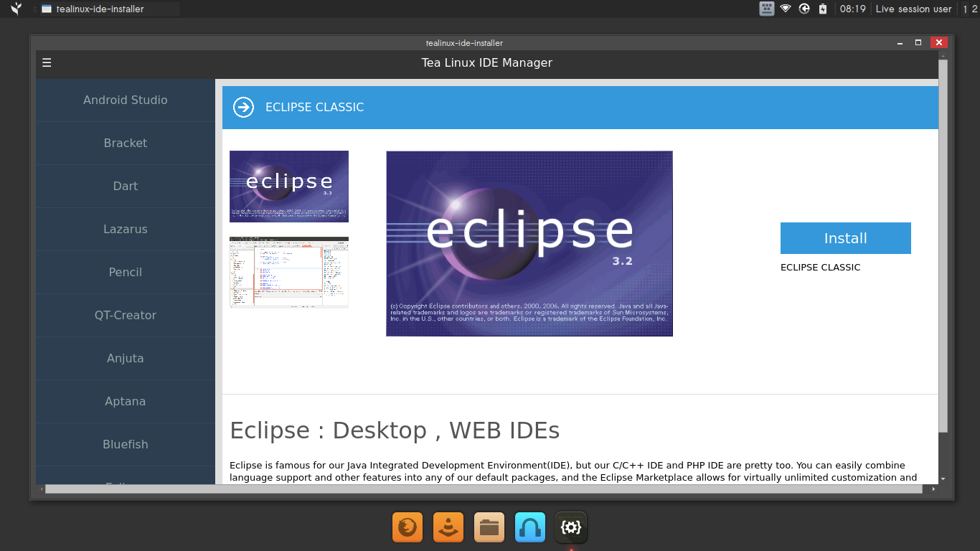Viewport: 980px width, 551px height.
Task: Select the Eclipse workbench screenshot thumbnail
Action: [289, 272]
